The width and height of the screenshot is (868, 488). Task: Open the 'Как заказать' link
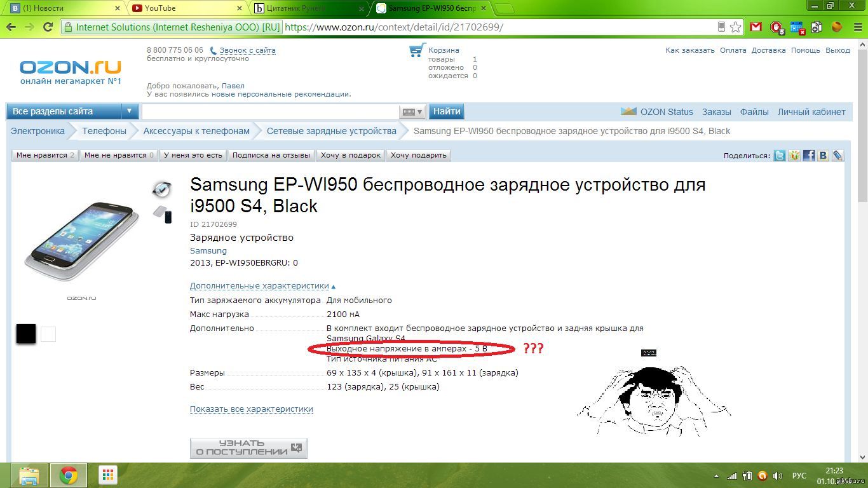coord(690,50)
